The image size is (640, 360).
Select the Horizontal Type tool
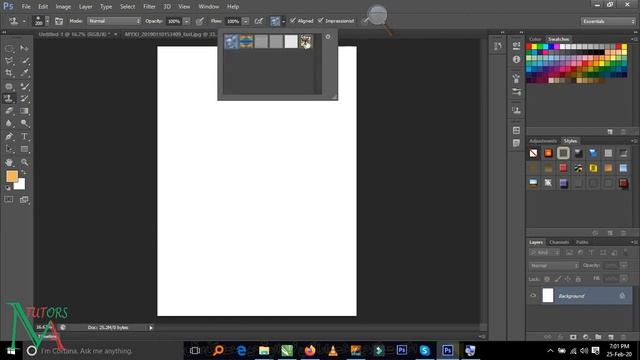coord(24,136)
